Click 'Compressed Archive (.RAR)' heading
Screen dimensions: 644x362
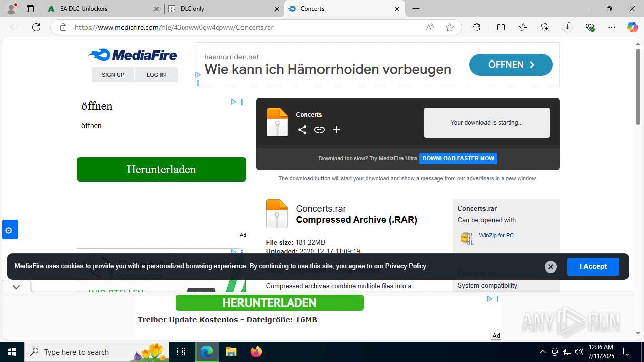(x=356, y=220)
